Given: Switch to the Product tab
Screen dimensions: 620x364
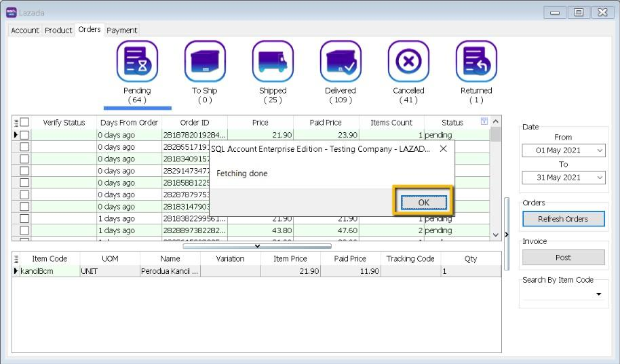Looking at the screenshot, I should [x=58, y=31].
